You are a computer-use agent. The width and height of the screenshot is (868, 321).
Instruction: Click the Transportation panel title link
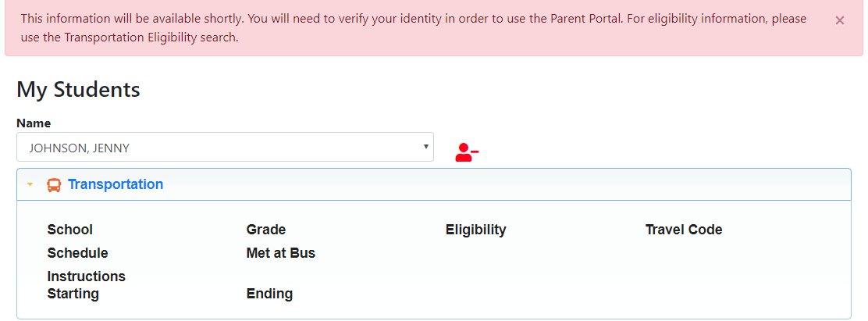tap(116, 184)
